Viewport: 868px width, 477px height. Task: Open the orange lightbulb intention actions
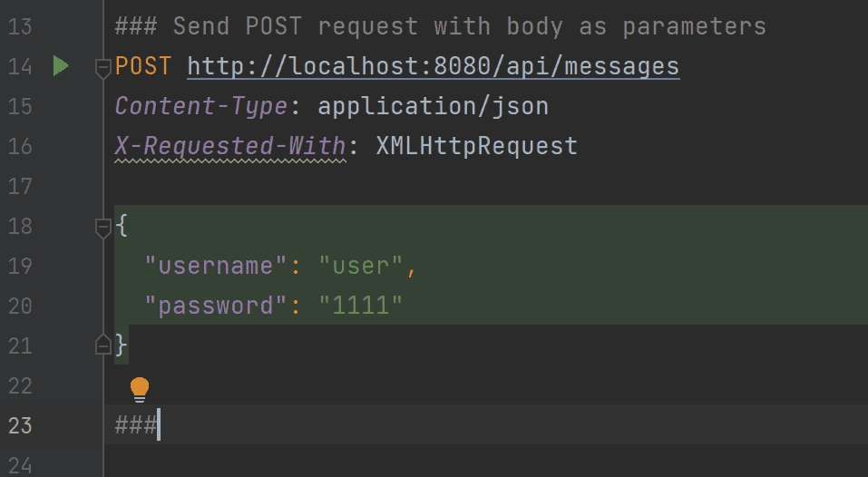click(x=140, y=389)
